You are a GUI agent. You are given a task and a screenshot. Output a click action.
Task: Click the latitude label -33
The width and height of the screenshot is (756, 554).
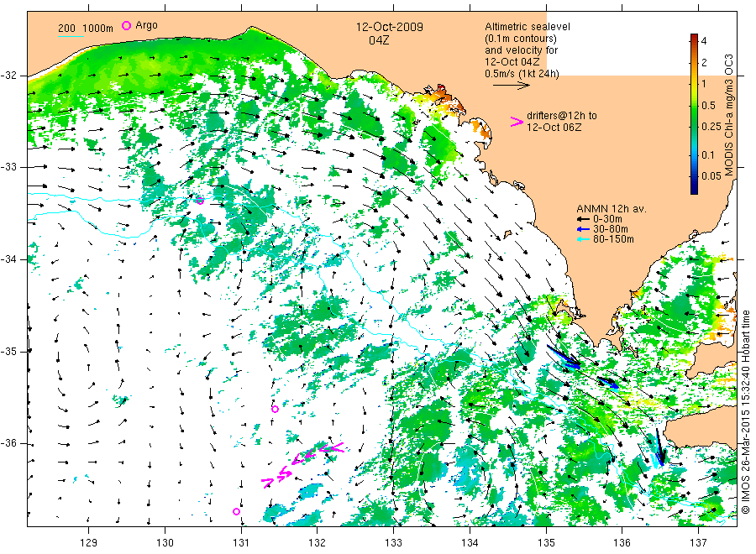(9, 167)
